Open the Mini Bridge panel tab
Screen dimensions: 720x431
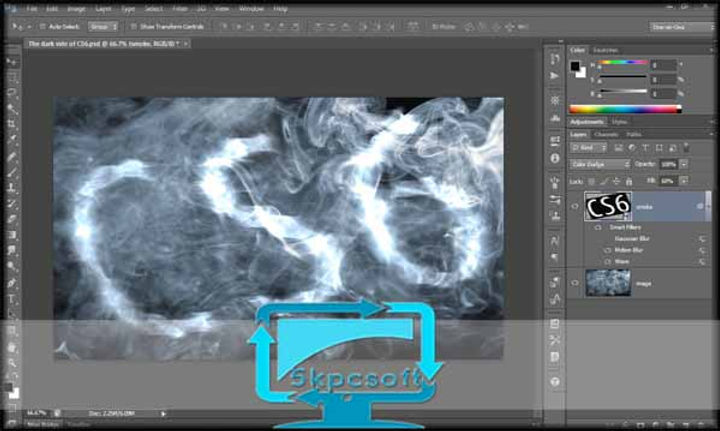(43, 424)
